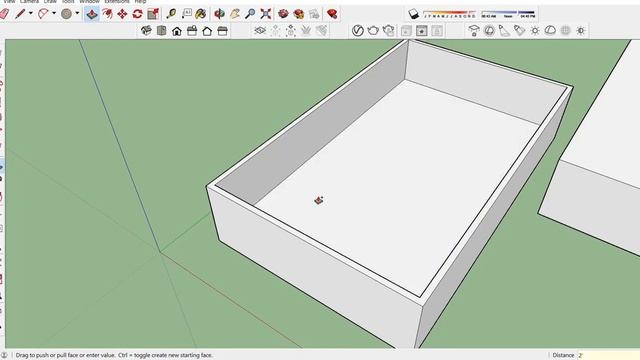Switch to Left view
640x360 pixels.
222,31
